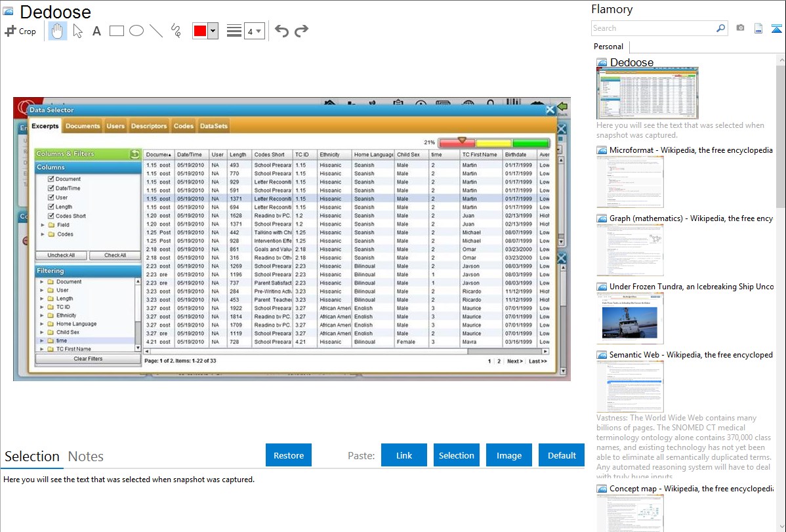Image resolution: width=786 pixels, height=532 pixels.
Task: Click the Link paste button
Action: pos(404,455)
